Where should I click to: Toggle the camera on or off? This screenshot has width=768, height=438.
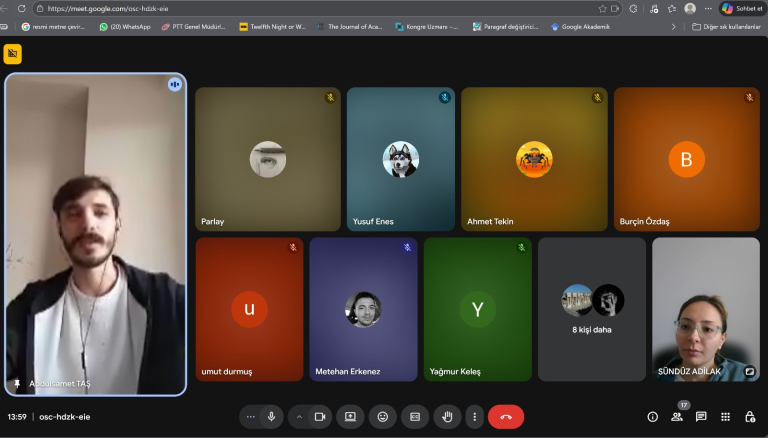tap(320, 416)
